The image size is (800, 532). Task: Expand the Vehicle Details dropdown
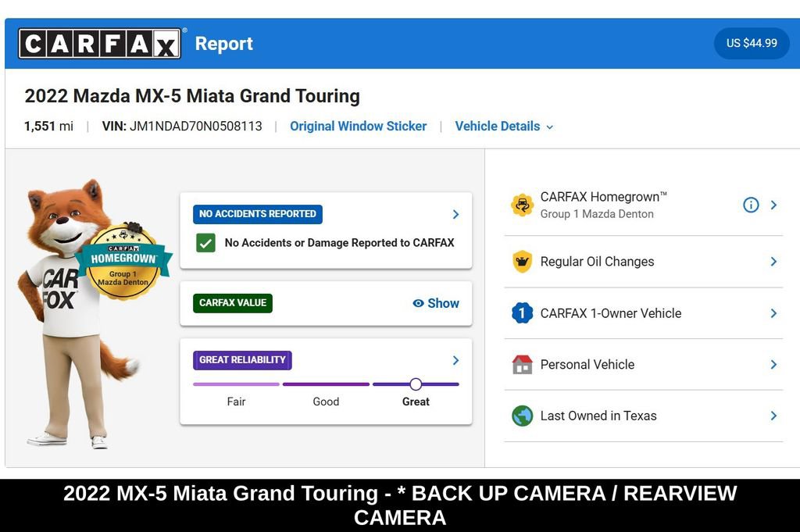pyautogui.click(x=504, y=126)
